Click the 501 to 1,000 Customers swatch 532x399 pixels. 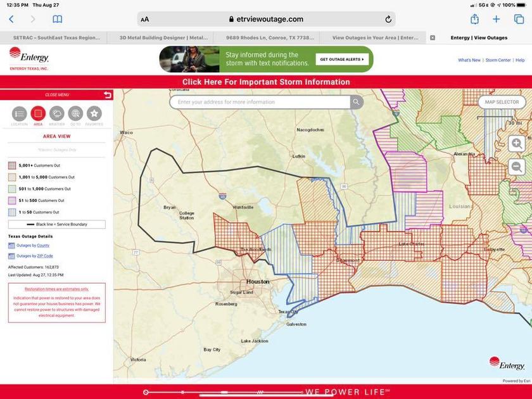[x=12, y=189]
